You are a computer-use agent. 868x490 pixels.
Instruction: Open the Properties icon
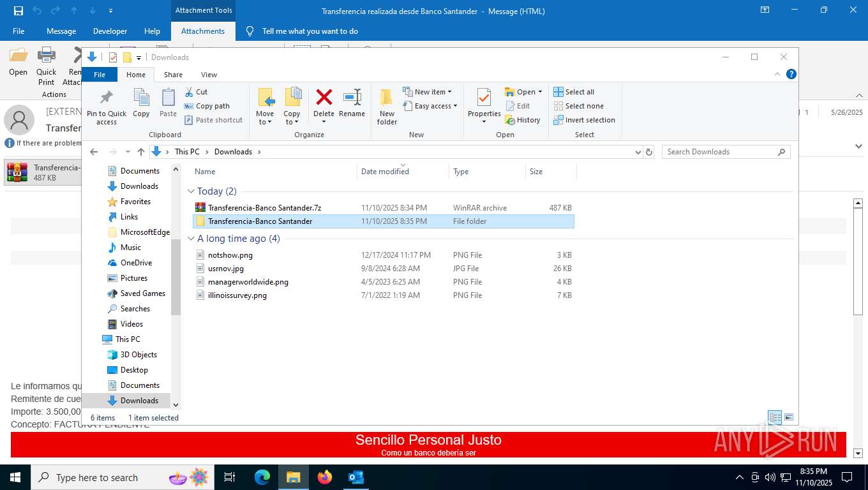484,98
